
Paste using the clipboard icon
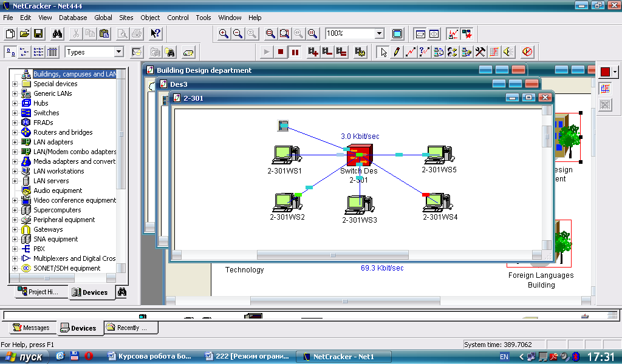click(x=104, y=33)
